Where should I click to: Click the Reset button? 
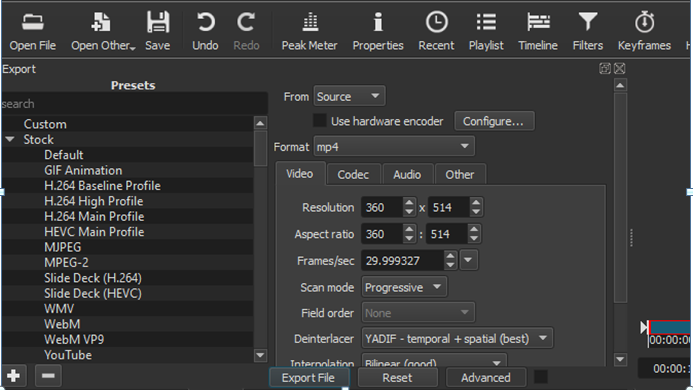[397, 378]
